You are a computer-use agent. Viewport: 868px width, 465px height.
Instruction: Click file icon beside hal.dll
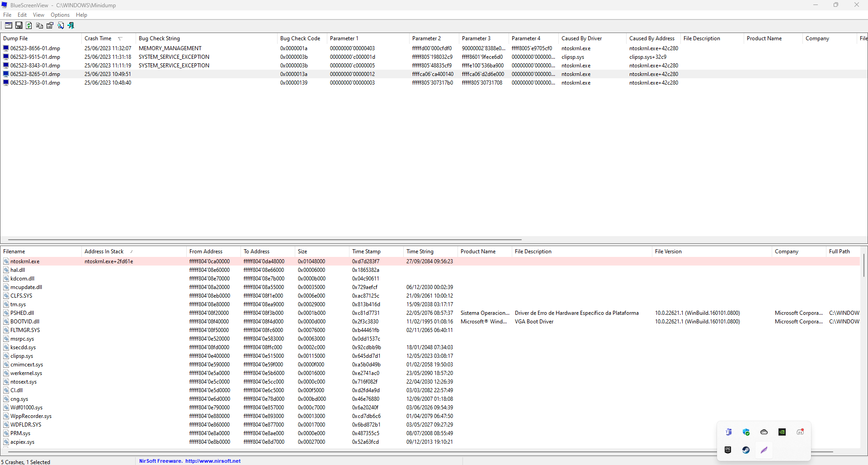(6, 270)
